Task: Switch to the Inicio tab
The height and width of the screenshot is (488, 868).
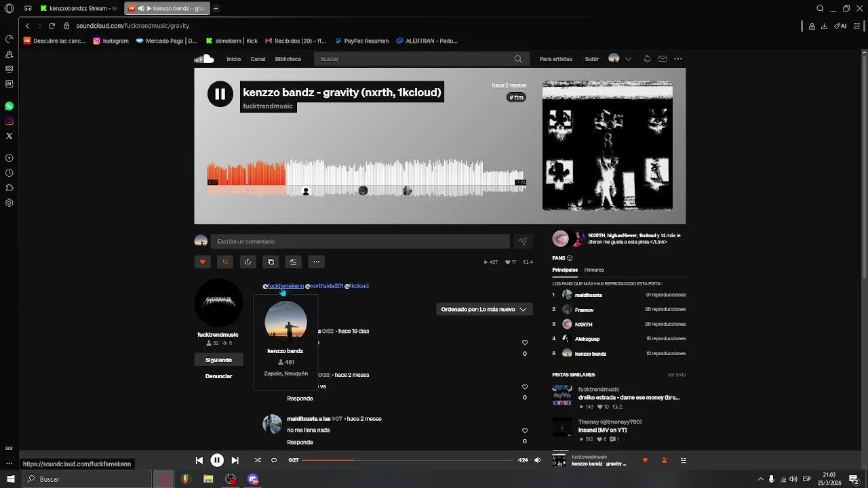Action: [234, 59]
